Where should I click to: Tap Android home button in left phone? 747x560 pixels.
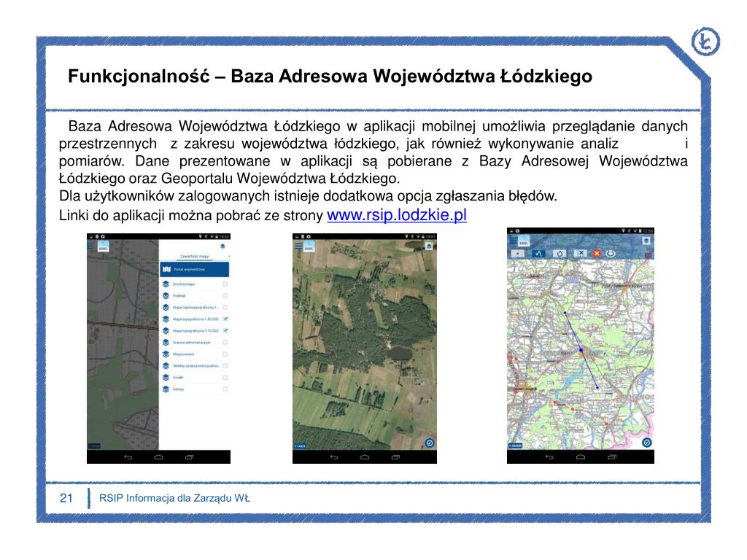[x=158, y=457]
